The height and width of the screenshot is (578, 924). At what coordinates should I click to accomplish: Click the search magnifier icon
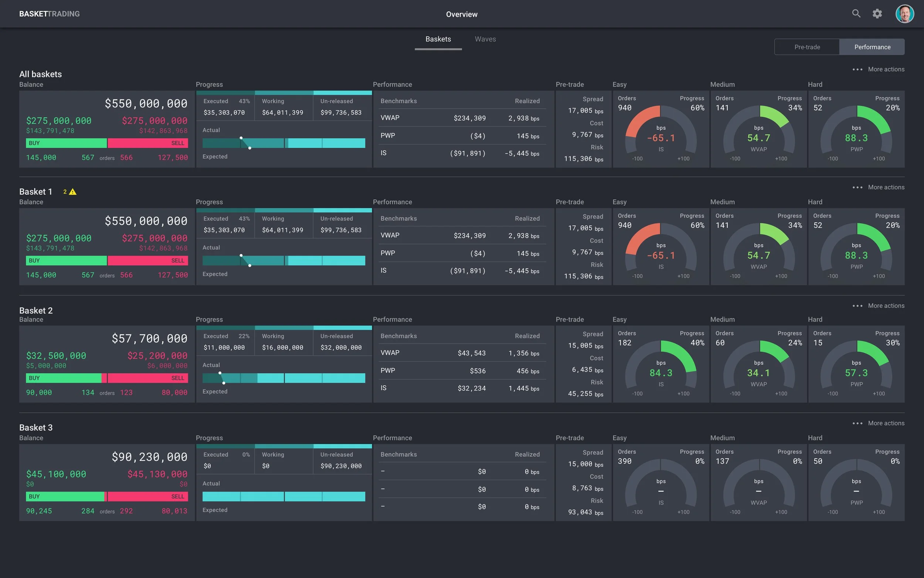(x=856, y=14)
